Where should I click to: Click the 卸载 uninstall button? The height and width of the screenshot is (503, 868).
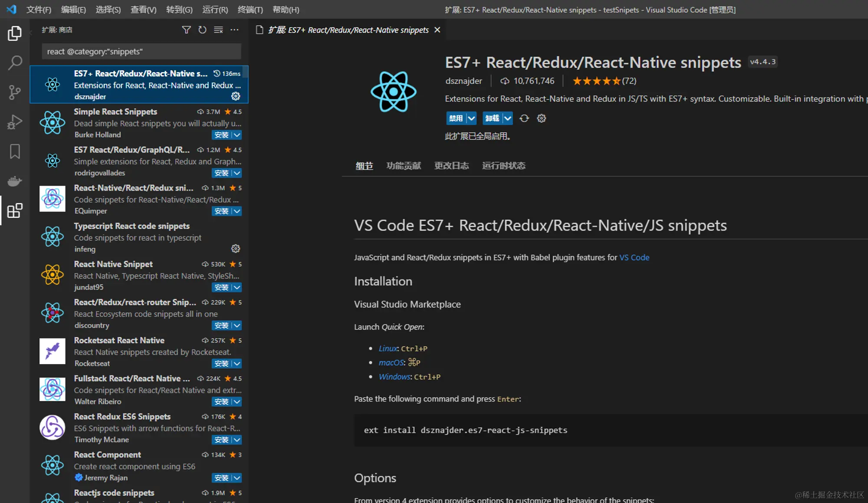tap(492, 118)
